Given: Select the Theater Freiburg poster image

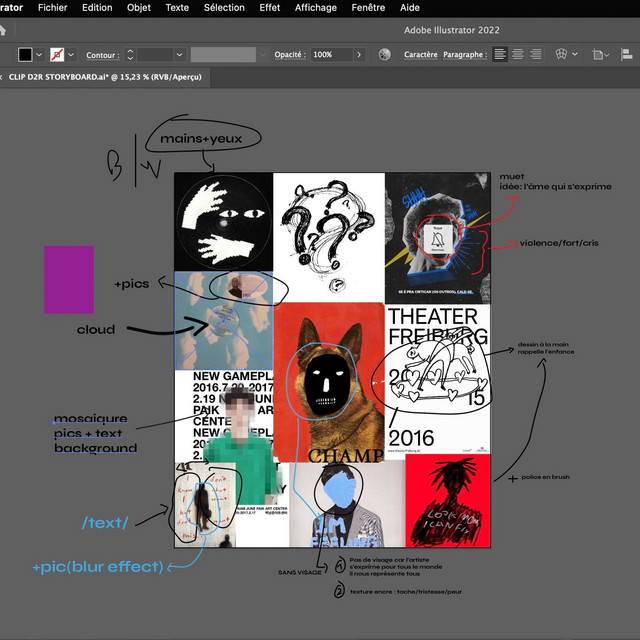Looking at the screenshot, I should 438,379.
